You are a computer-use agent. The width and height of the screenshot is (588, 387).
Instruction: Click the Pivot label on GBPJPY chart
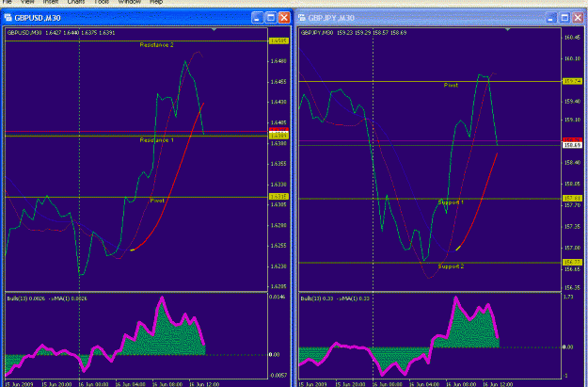tap(451, 85)
